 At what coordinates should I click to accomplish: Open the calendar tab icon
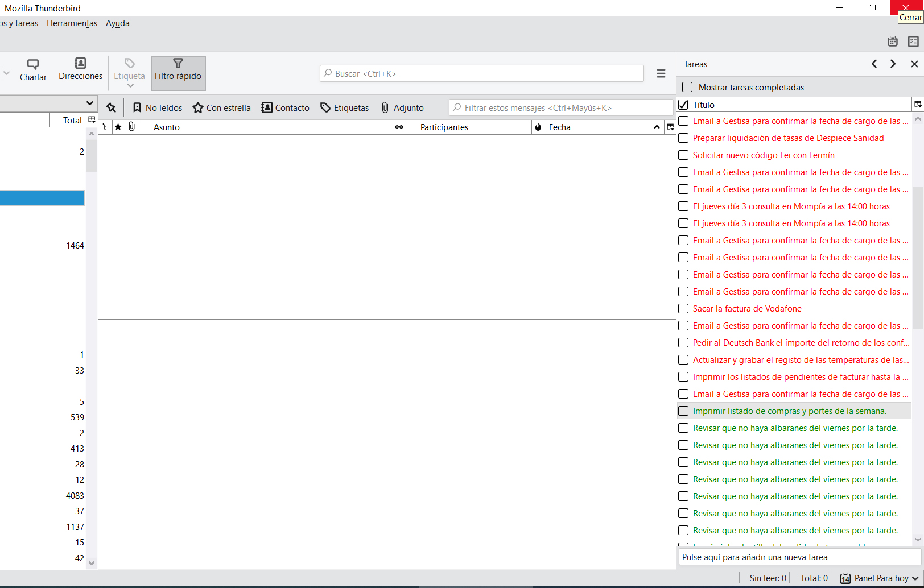(893, 42)
